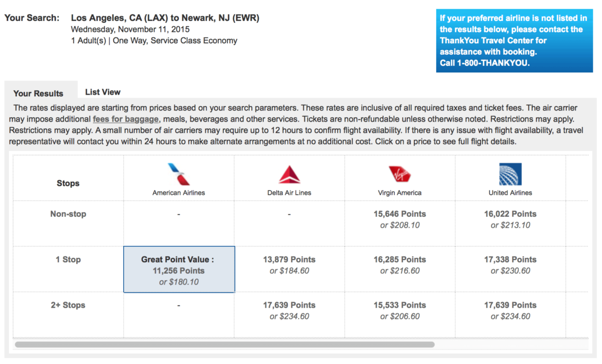The image size is (602, 364).
Task: Click the horizontal scrollbar under the results table
Action: click(x=224, y=345)
